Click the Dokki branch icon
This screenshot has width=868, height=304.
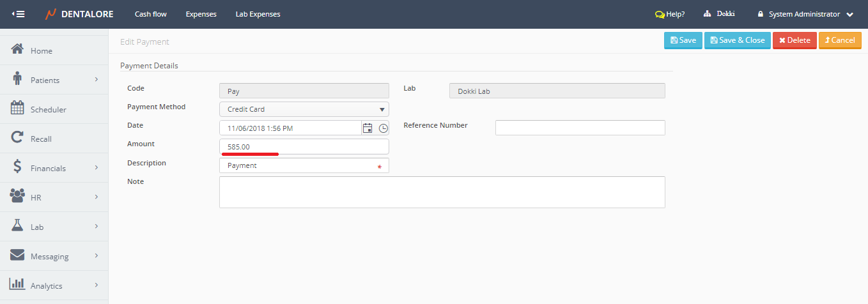click(x=708, y=14)
